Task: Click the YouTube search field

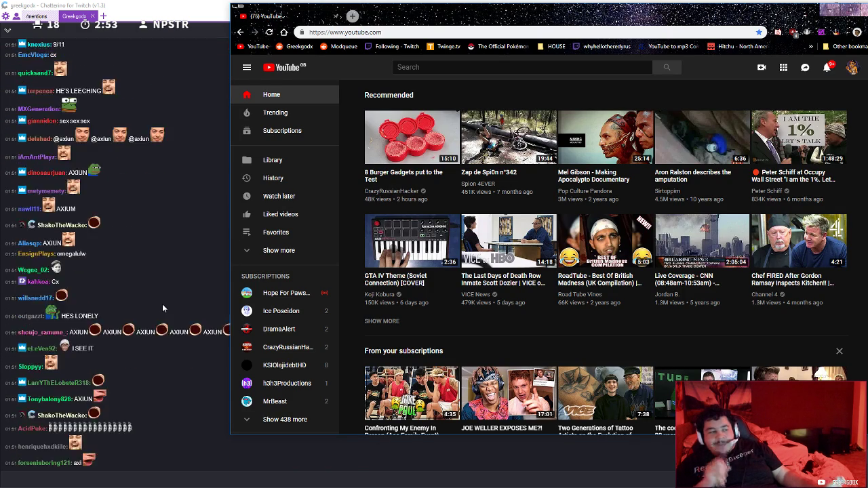Action: point(522,67)
